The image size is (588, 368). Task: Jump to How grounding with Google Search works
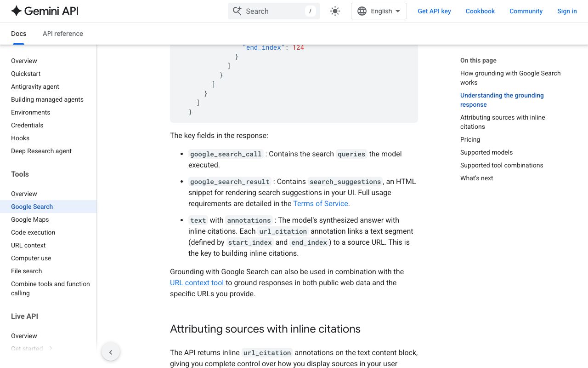tap(510, 78)
